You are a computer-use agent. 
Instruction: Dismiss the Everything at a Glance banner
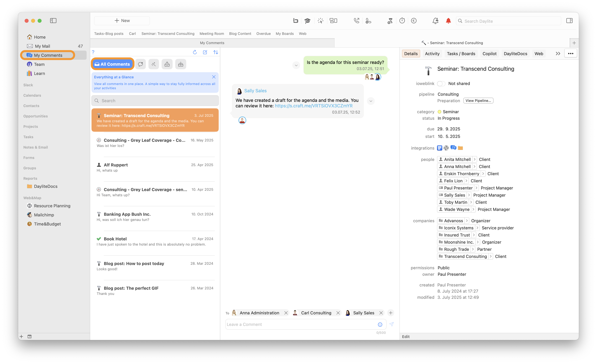[x=214, y=77]
